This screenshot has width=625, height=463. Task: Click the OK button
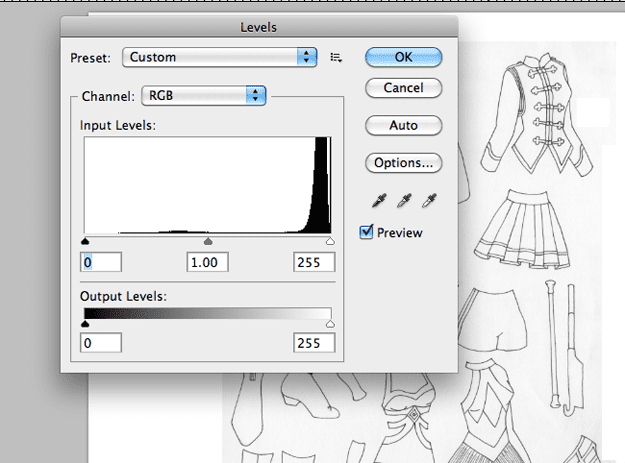pyautogui.click(x=403, y=57)
